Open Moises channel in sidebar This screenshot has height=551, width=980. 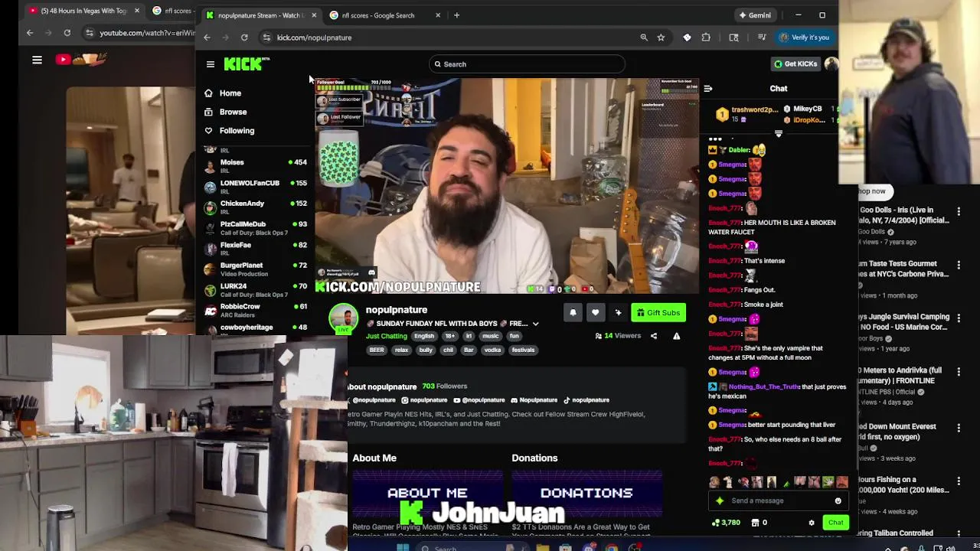pos(255,165)
